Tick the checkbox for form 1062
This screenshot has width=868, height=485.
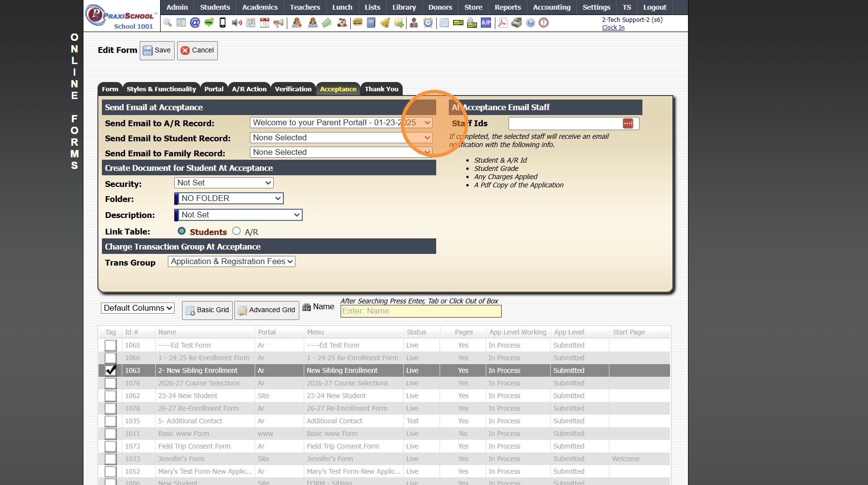[111, 396]
